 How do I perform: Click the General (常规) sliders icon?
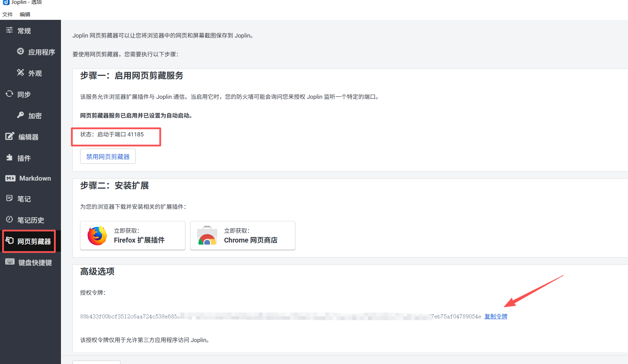pyautogui.click(x=9, y=30)
